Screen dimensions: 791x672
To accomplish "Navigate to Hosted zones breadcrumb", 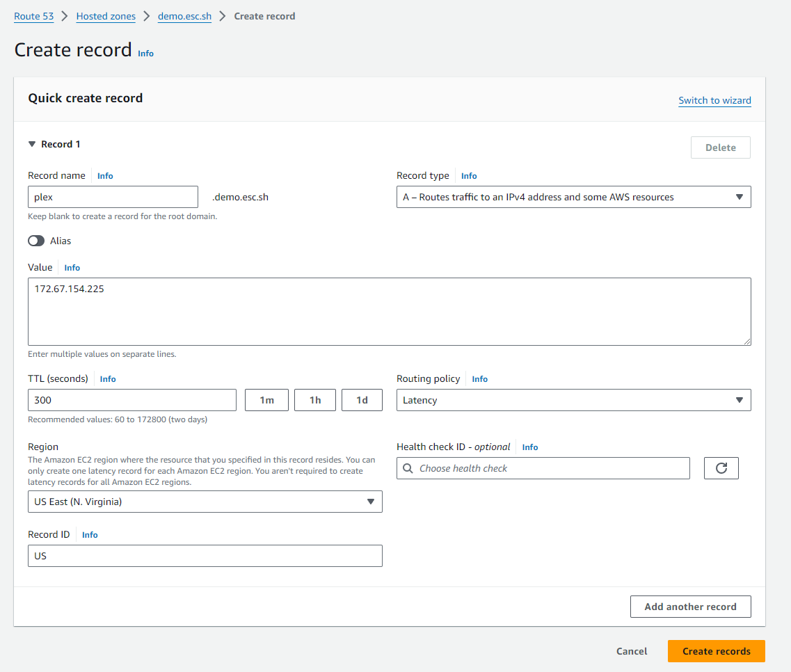I will [x=106, y=16].
